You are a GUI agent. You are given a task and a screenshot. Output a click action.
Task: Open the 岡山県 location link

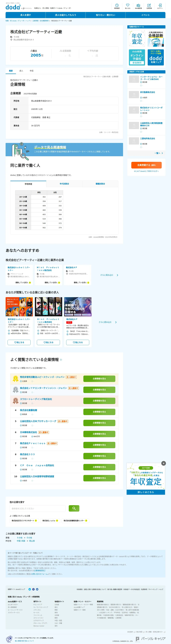(32, 541)
